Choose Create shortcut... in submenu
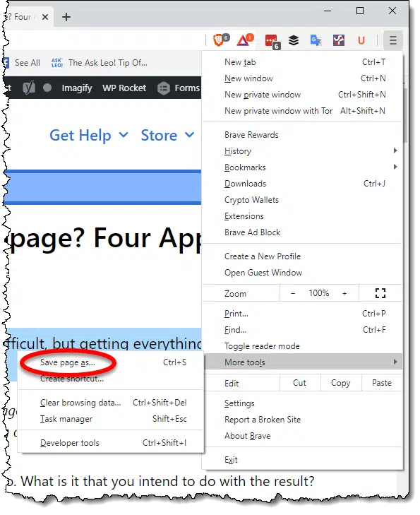Screen dimensions: 420x515 111,379
